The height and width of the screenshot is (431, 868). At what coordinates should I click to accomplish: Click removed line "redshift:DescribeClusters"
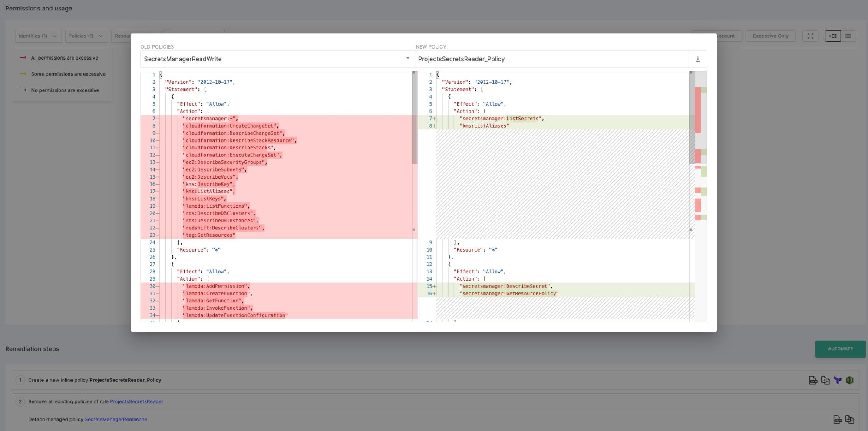point(224,228)
